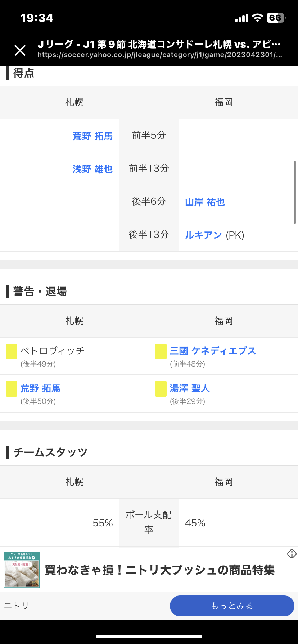
Task: Tap the Nitori ad thumbnail image
Action: click(x=22, y=570)
